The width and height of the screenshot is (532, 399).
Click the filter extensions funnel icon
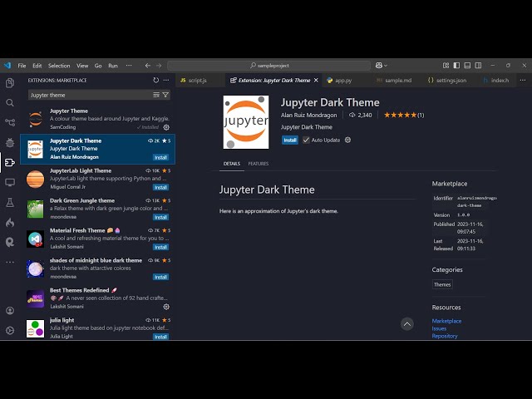(x=165, y=95)
